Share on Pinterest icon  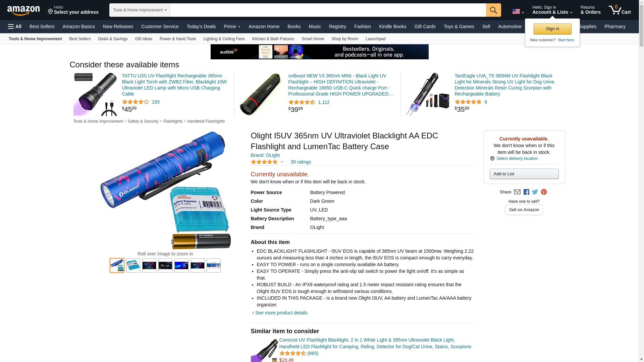[544, 192]
